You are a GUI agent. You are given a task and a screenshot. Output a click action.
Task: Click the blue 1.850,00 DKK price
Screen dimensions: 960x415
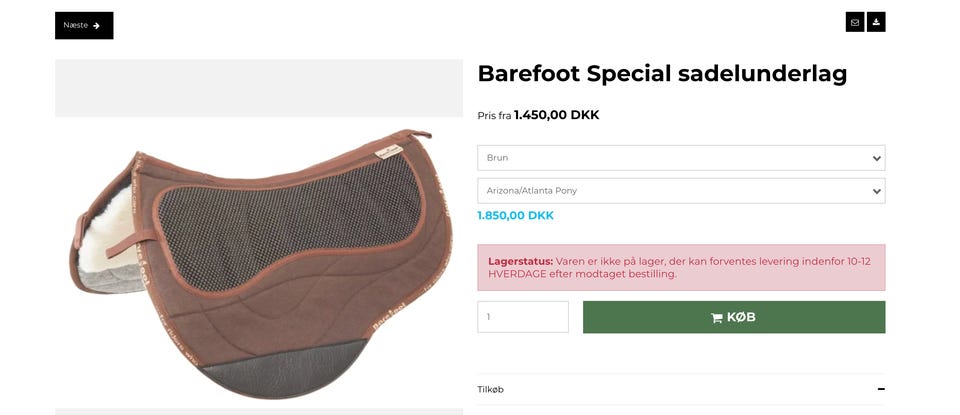(515, 215)
